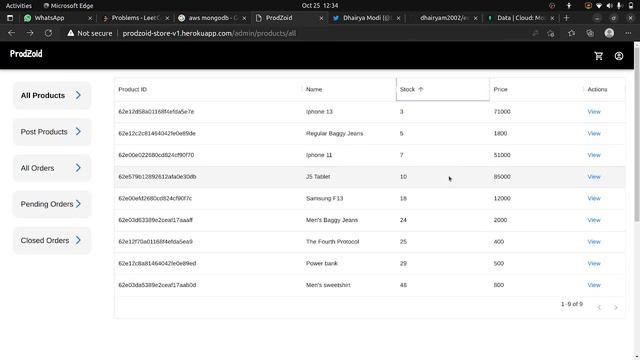Focus the browser address bar URL
Screen dimensions: 640x360
(209, 33)
